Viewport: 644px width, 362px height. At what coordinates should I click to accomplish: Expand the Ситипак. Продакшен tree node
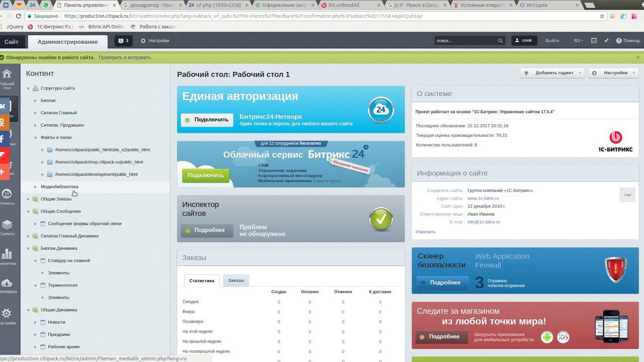[x=36, y=125]
